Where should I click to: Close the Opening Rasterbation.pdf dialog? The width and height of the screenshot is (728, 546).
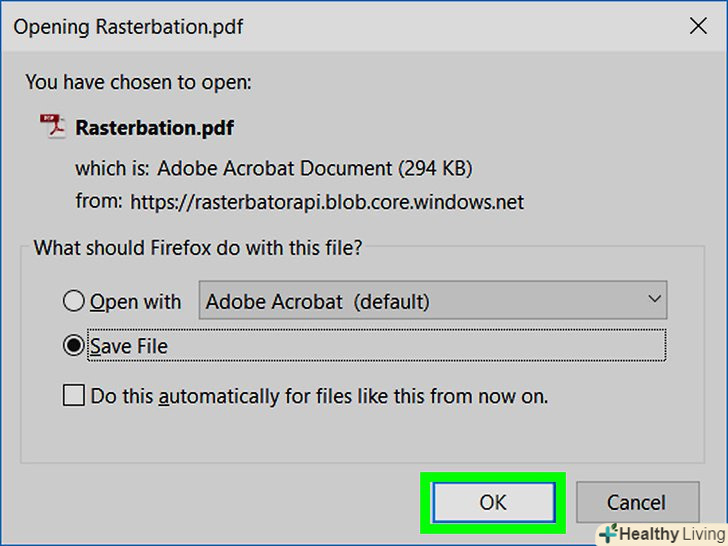(x=698, y=27)
